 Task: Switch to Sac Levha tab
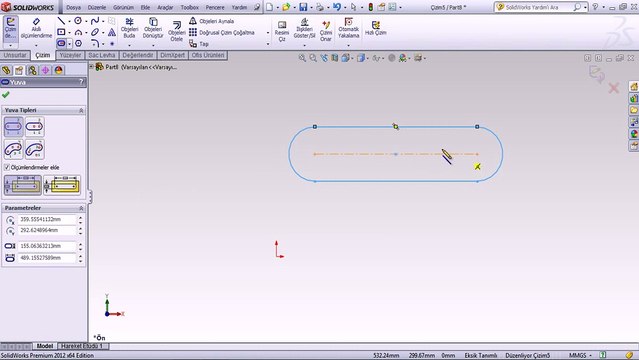101,55
